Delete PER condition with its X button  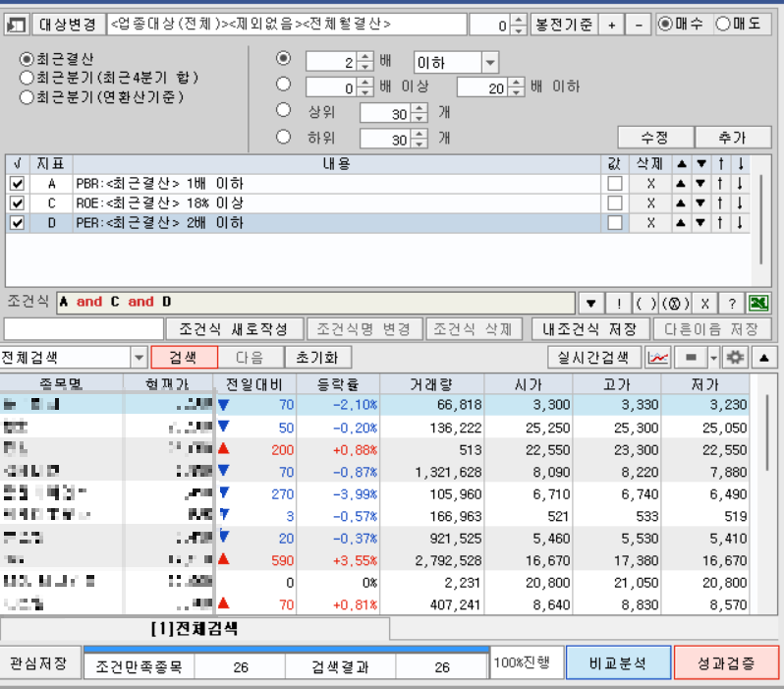[x=650, y=223]
